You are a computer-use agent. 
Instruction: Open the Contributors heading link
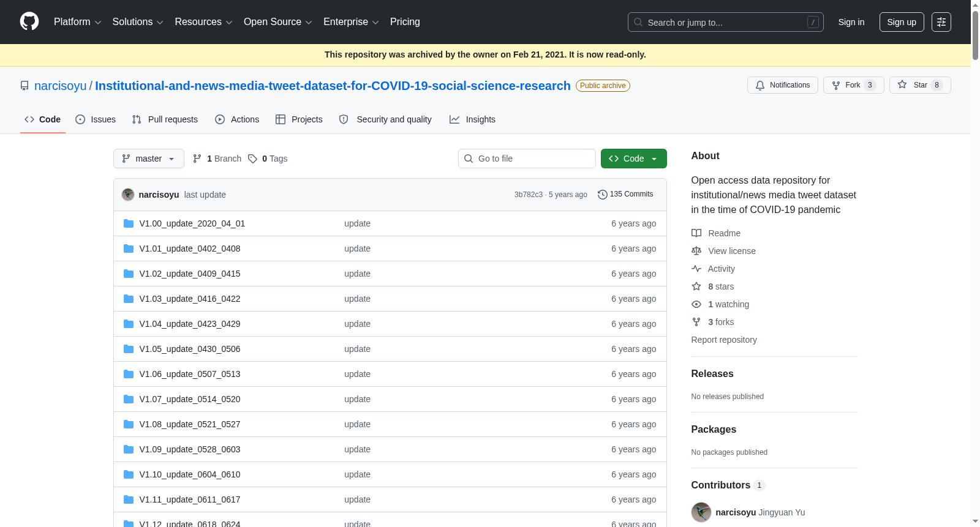(x=728, y=485)
